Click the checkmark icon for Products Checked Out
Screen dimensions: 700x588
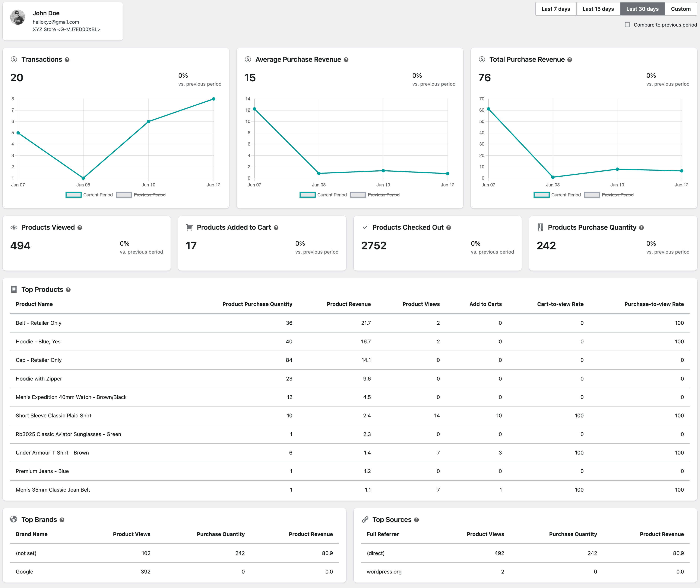tap(365, 227)
